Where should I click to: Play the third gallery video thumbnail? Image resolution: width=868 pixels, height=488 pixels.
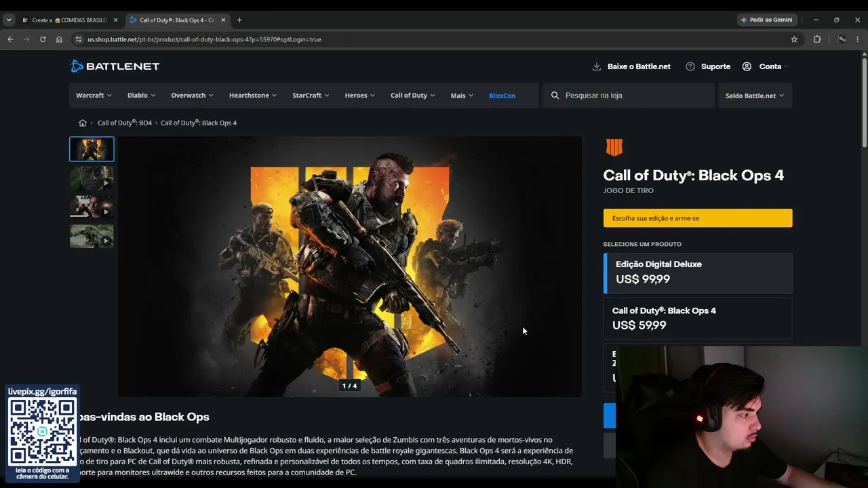92,207
